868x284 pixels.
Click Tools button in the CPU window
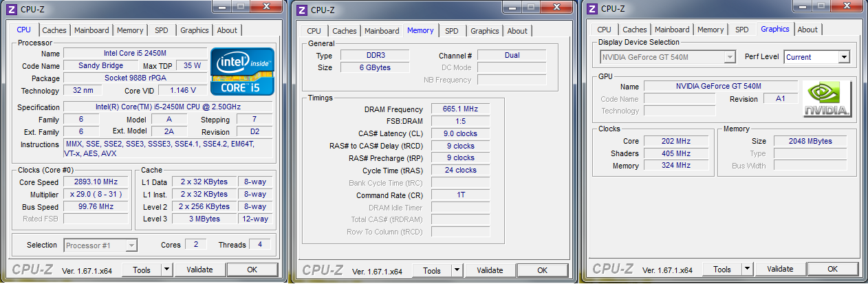pos(142,270)
